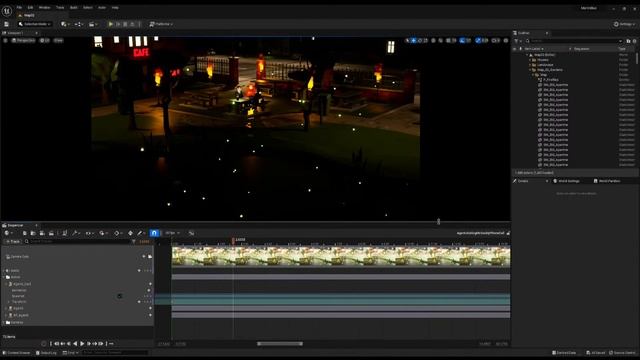Open the File menu

click(19, 7)
